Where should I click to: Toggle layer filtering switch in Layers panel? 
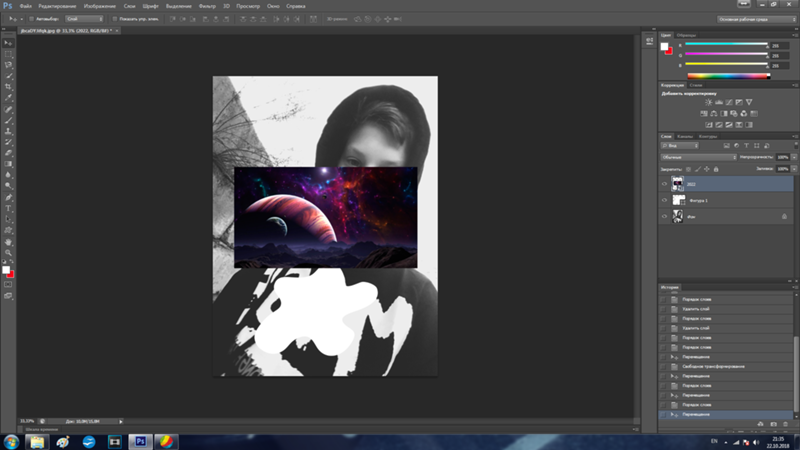(795, 146)
